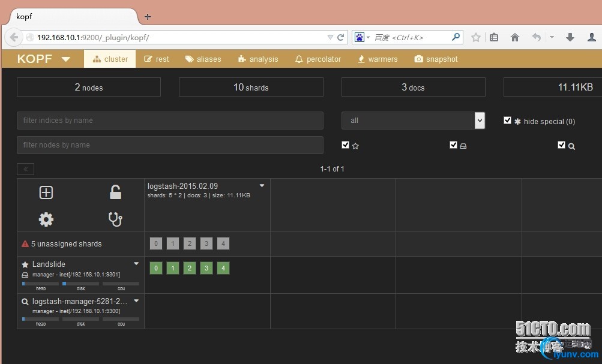
Task: Click the disk icon under Landslide
Action: click(x=25, y=275)
